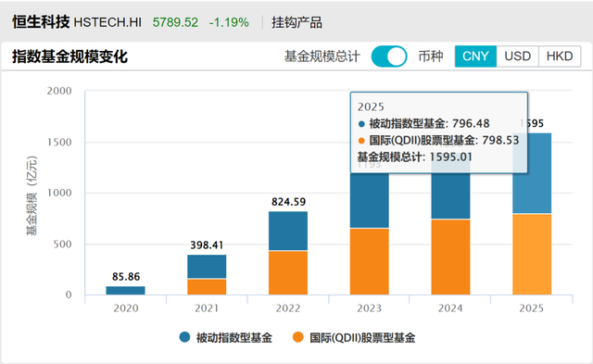Toggle the 基金规模总计 switch
Image resolution: width=593 pixels, height=364 pixels.
pos(389,56)
